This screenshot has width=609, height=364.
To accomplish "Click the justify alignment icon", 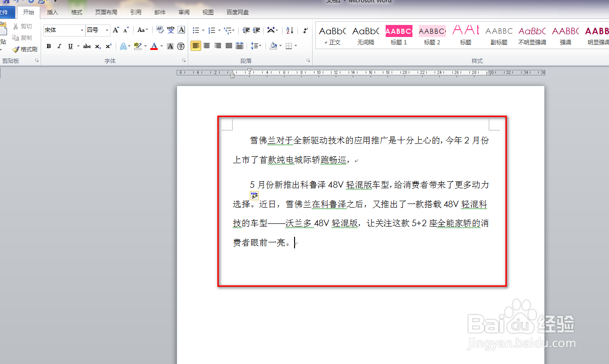I will point(229,46).
